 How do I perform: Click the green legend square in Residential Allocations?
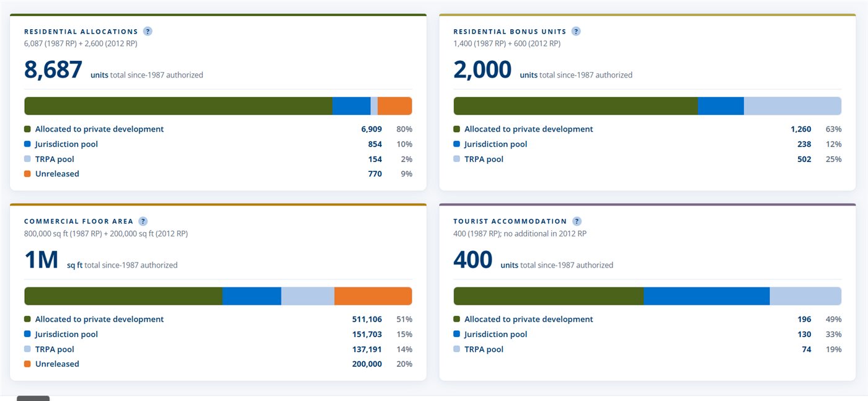pyautogui.click(x=27, y=129)
